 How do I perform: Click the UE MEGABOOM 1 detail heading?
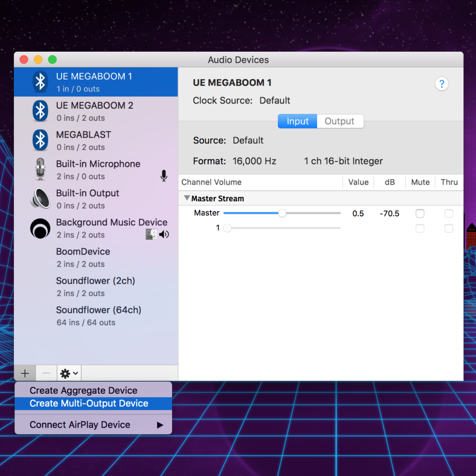[232, 83]
